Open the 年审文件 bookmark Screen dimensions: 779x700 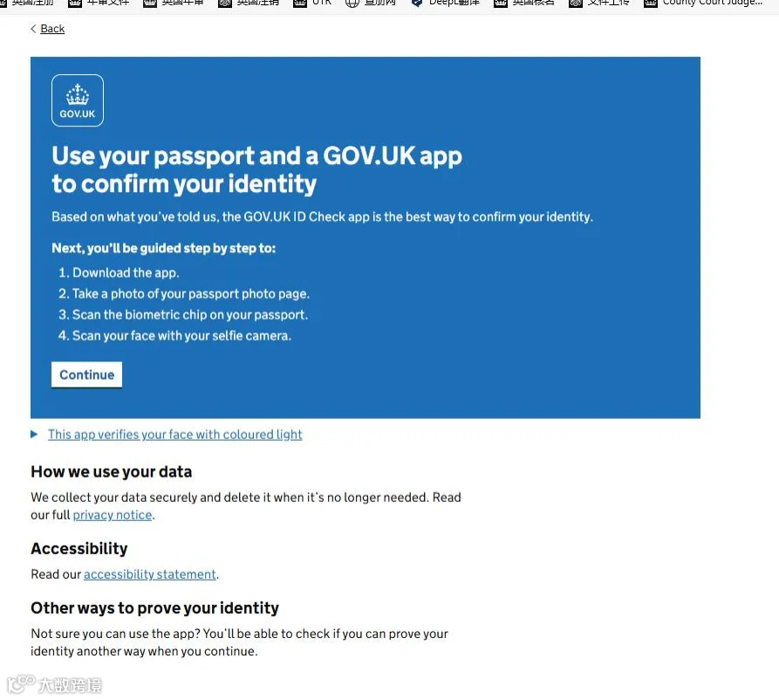99,3
